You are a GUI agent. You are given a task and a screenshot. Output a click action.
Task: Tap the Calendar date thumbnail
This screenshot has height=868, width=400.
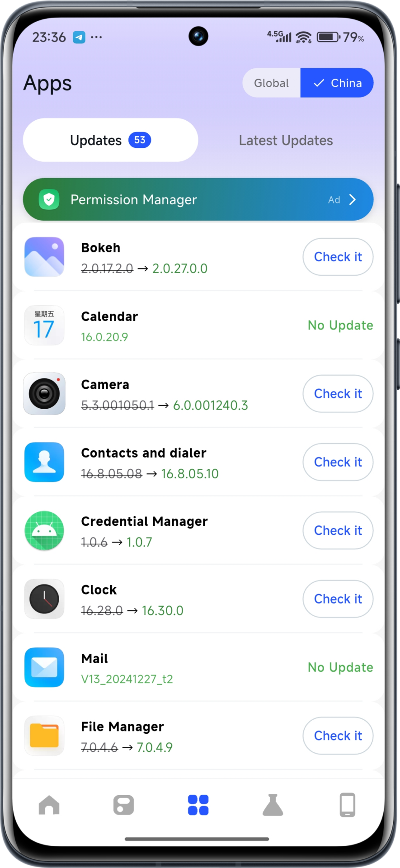44,325
